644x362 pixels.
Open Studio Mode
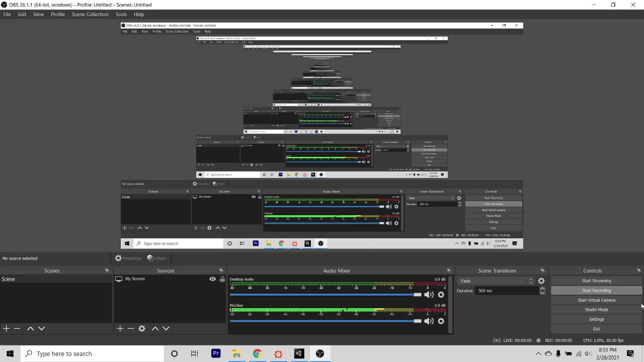click(x=596, y=310)
